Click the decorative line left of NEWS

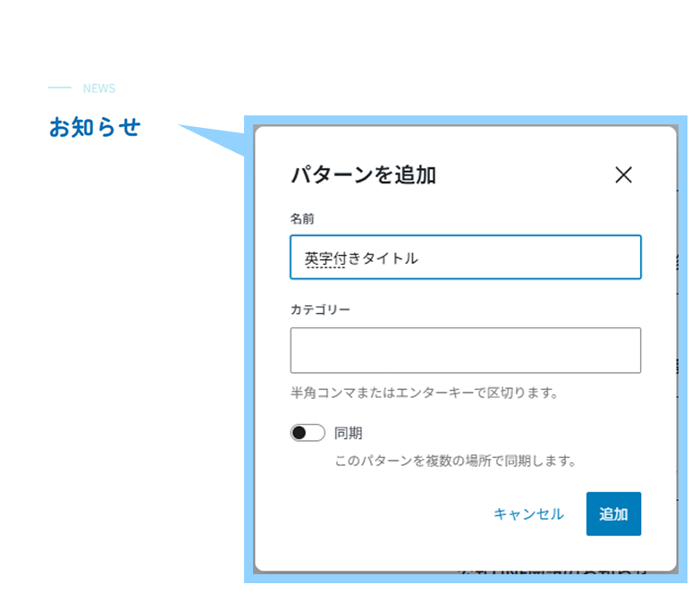coord(59,88)
